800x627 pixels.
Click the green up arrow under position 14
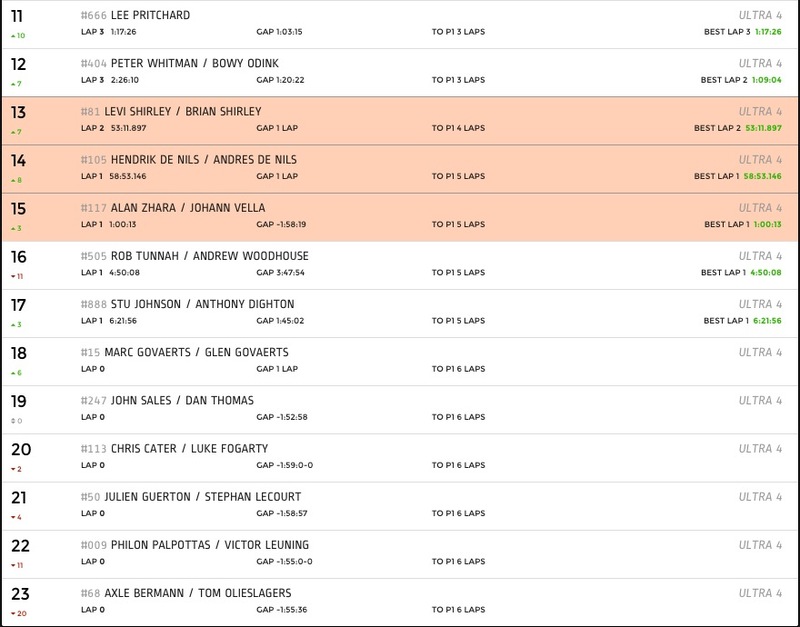pos(13,180)
